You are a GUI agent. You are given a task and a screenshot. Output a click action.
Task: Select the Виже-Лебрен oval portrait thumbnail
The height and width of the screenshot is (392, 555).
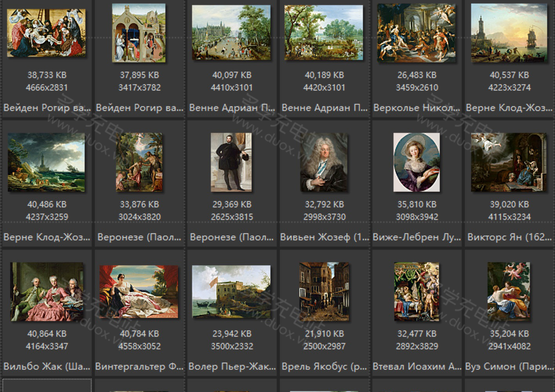[x=416, y=162]
